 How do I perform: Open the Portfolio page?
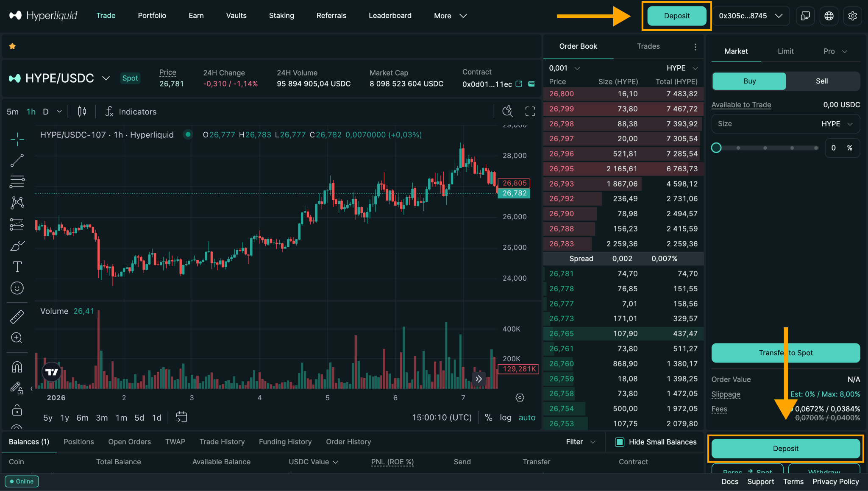[152, 16]
